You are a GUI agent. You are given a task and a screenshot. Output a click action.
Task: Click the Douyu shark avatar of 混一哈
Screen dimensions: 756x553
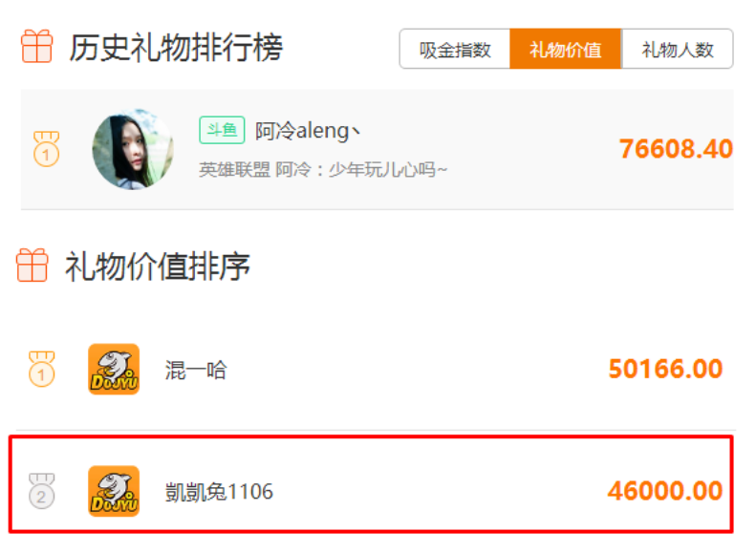114,369
